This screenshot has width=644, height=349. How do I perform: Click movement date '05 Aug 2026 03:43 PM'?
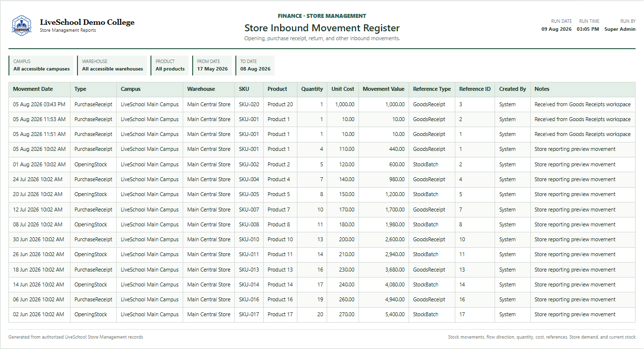[x=39, y=105]
